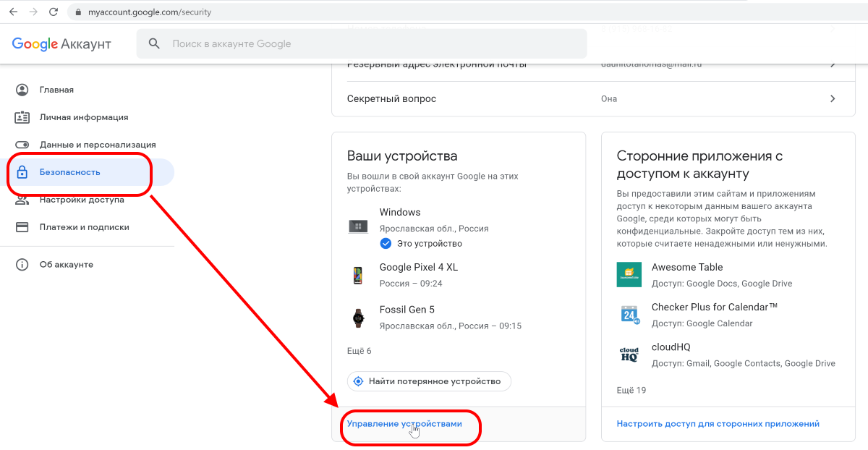868x450 pixels.
Task: Select the Awesome Table app entry
Action: [728, 275]
